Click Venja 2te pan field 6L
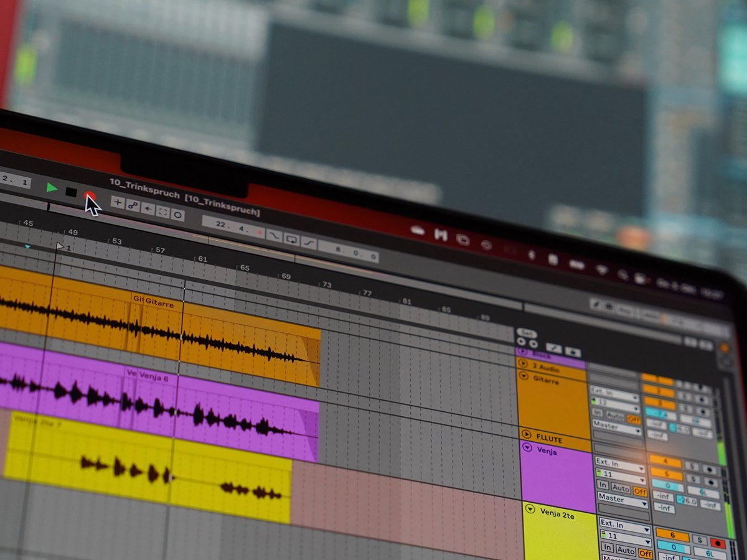Screen dimensions: 747x560 (710, 553)
